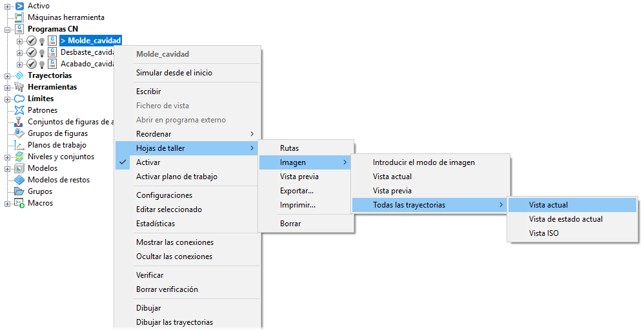Collapse the Programas CN tree node
Screen dimensions: 644x330
8,29
